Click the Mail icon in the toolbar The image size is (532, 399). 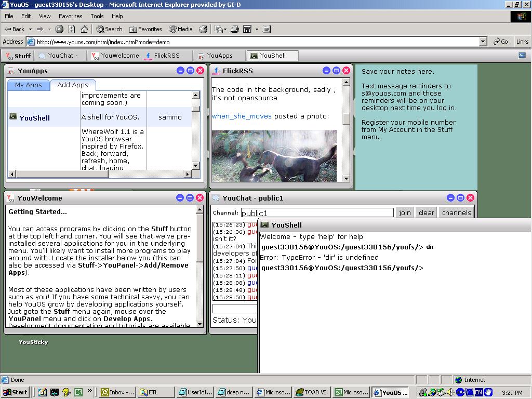(219, 29)
